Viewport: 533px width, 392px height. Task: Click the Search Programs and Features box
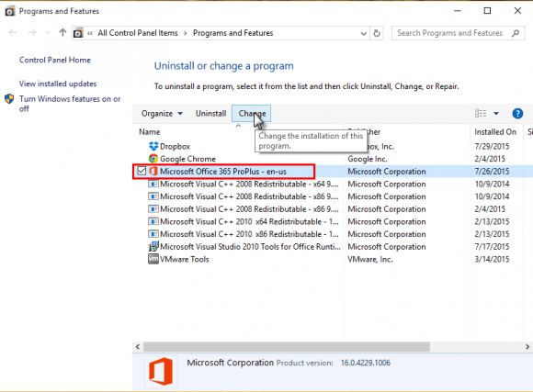459,33
